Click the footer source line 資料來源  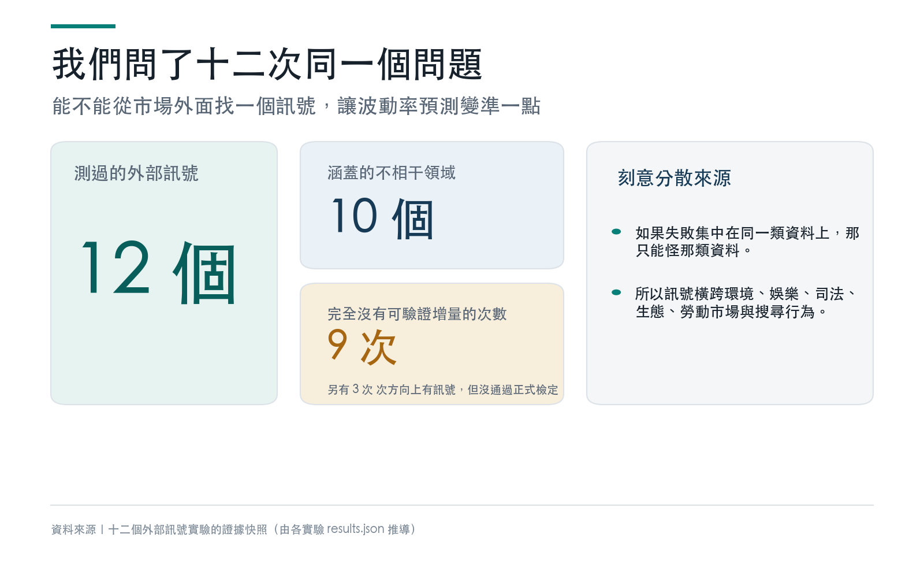coord(233,529)
